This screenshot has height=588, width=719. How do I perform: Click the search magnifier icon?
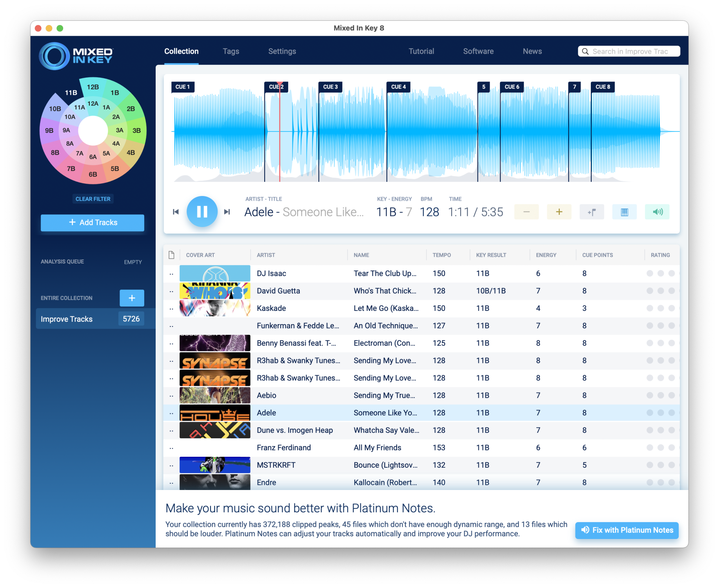[585, 51]
